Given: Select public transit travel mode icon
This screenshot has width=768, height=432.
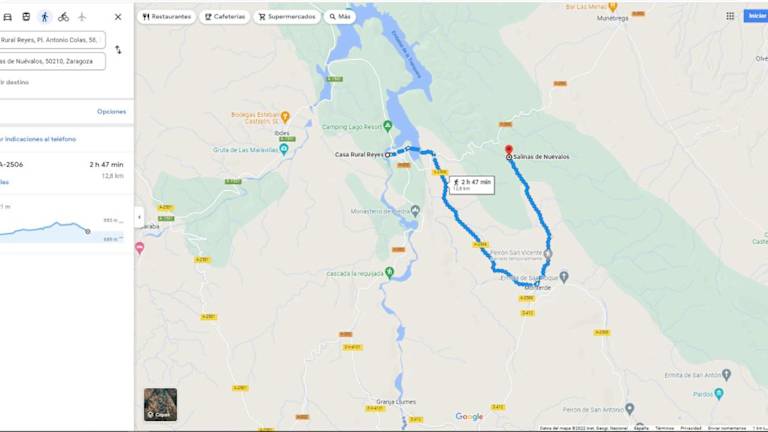Looking at the screenshot, I should pos(26,17).
